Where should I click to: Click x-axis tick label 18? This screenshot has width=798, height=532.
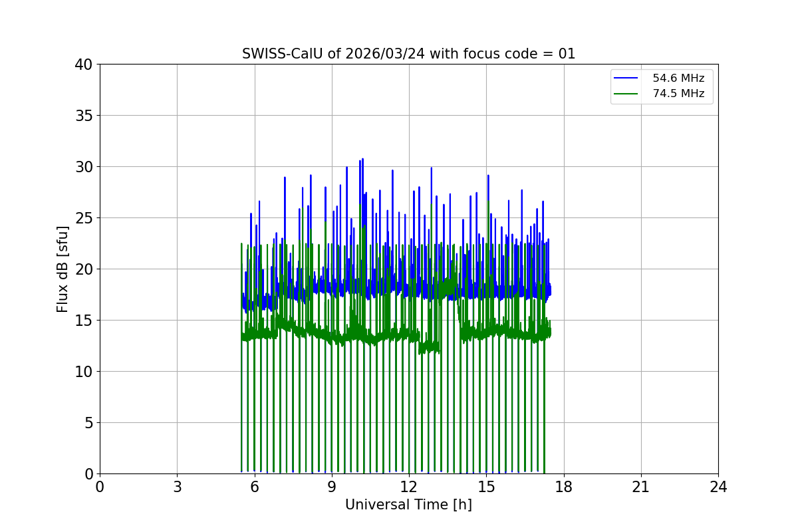[x=563, y=487]
